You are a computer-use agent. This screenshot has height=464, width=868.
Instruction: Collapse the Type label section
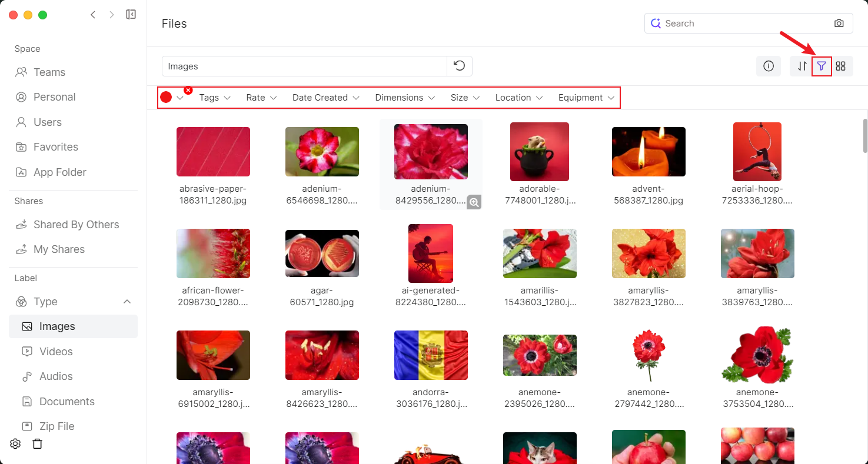127,302
